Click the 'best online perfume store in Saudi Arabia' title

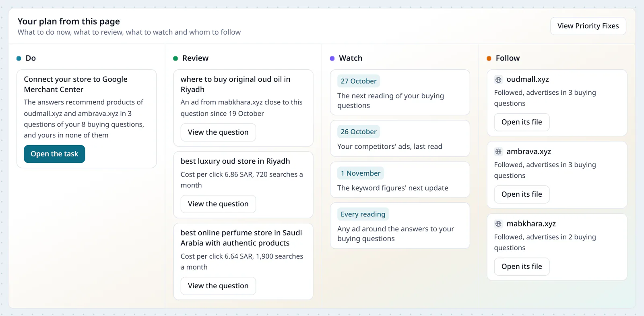(241, 238)
